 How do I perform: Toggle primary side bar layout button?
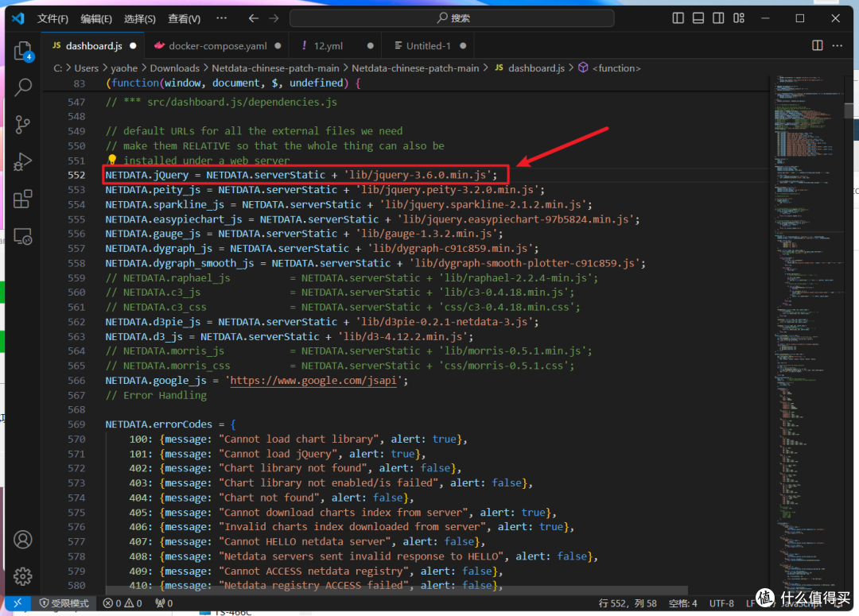click(678, 18)
